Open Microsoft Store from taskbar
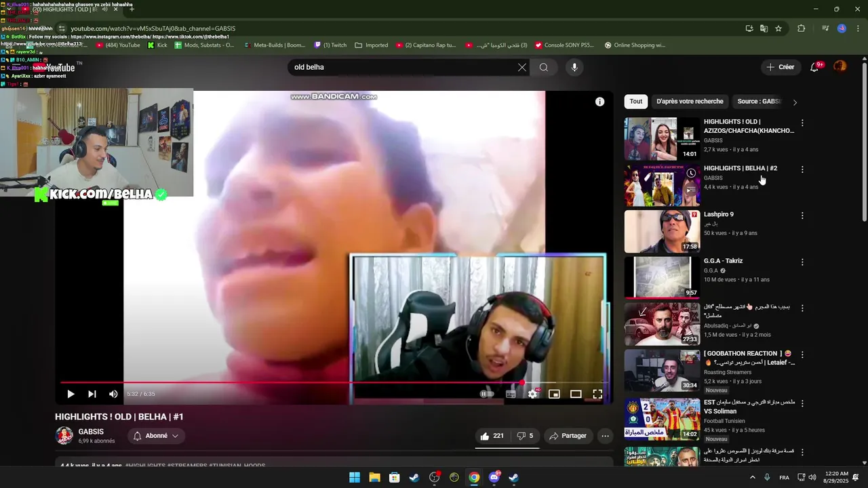 click(394, 478)
